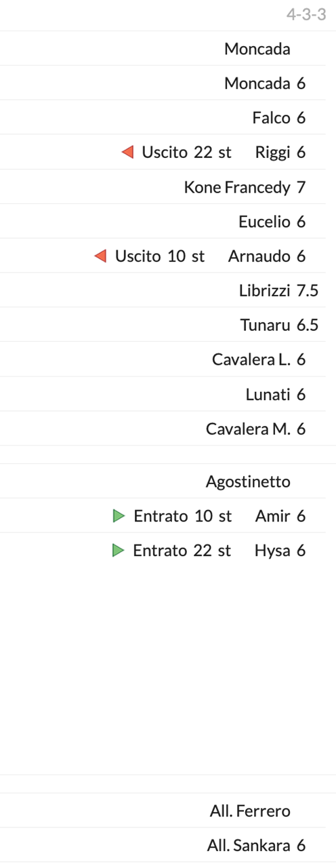The image size is (336, 868).
Task: Select player Tunaru
Action: 266,325
